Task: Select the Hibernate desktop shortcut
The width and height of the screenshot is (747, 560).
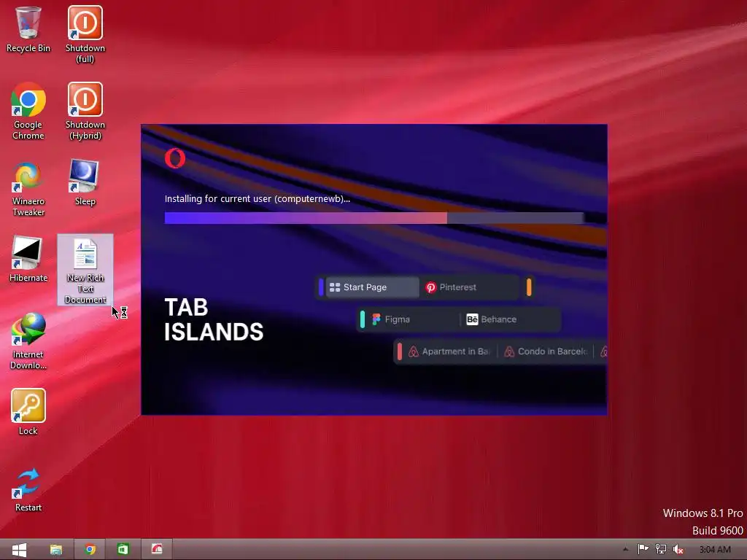Action: click(28, 259)
